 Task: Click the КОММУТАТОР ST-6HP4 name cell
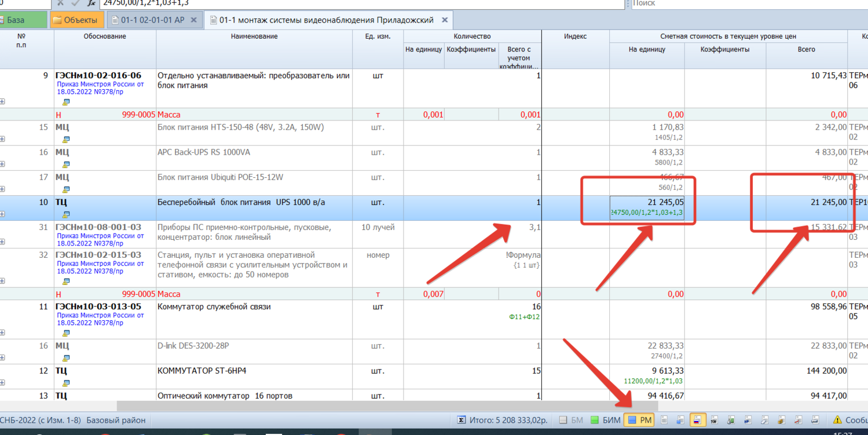point(254,376)
